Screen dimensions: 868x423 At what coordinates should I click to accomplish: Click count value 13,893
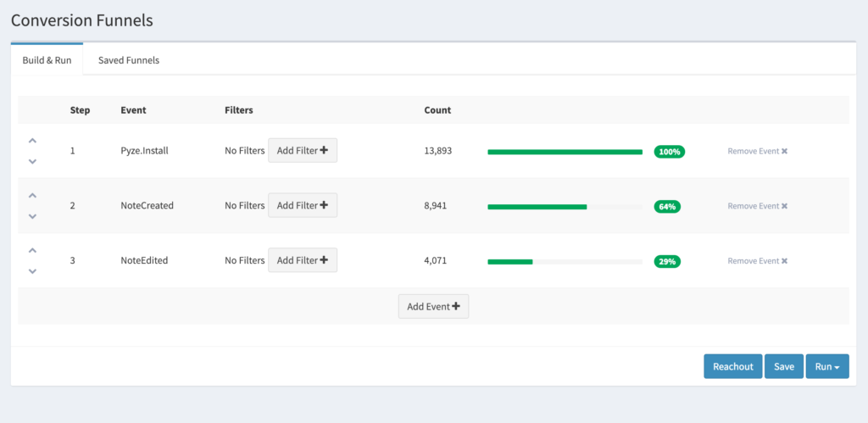coord(438,151)
